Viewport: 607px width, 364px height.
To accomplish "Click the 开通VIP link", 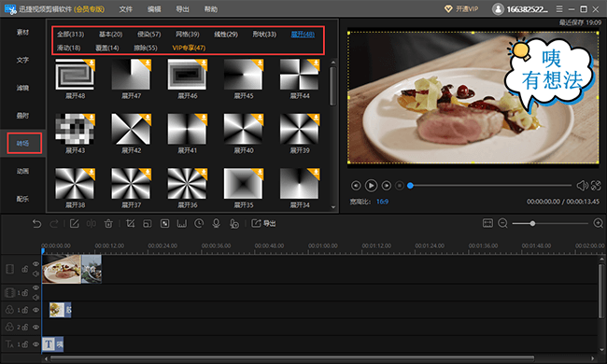I will pyautogui.click(x=461, y=9).
